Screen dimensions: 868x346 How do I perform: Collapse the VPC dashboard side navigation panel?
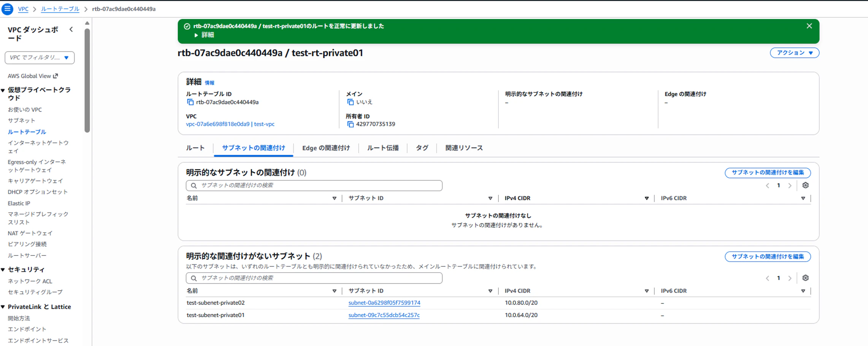coord(71,29)
